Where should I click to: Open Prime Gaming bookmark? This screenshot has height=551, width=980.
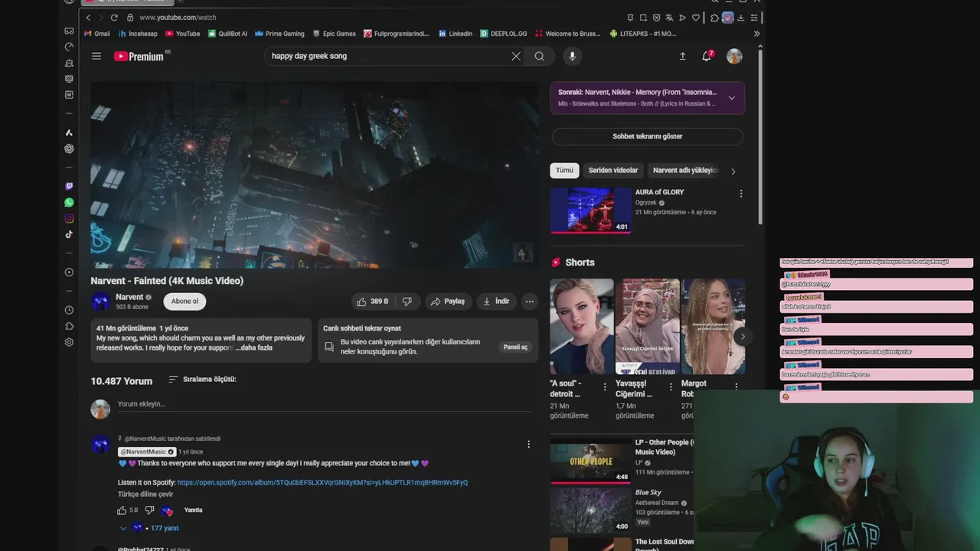(x=279, y=34)
